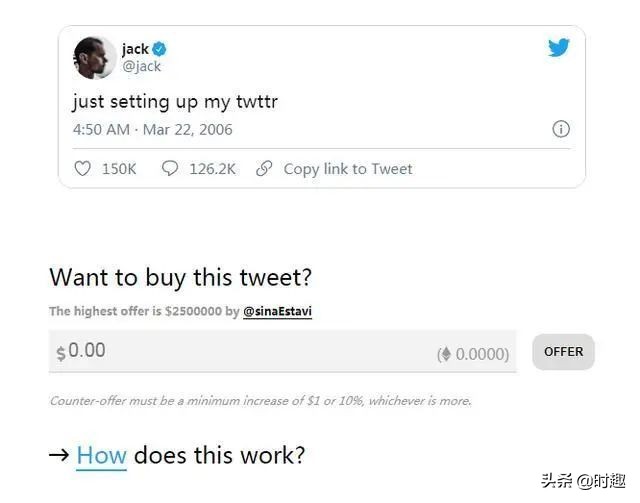The height and width of the screenshot is (503, 640).
Task: Click the copy link chain icon
Action: click(x=264, y=169)
